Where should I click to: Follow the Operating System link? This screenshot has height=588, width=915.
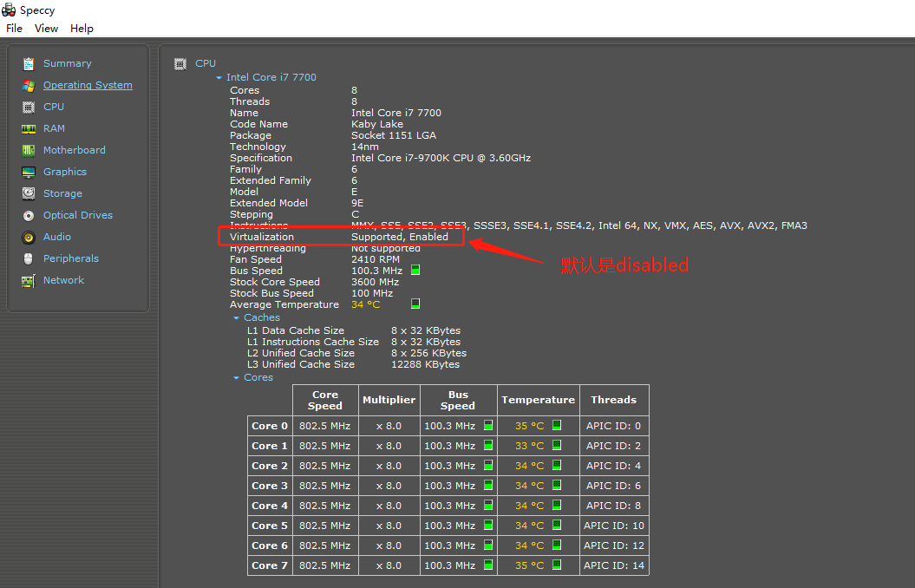tap(88, 84)
